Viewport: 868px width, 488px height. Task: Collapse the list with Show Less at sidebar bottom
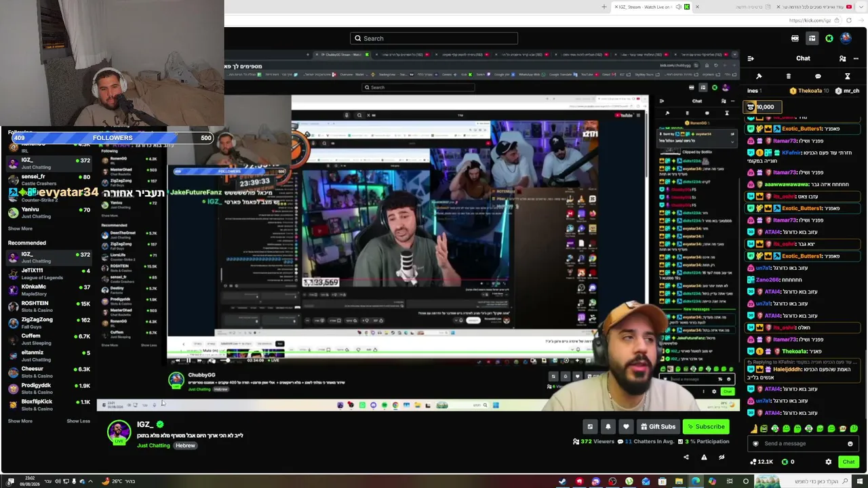pyautogui.click(x=78, y=421)
